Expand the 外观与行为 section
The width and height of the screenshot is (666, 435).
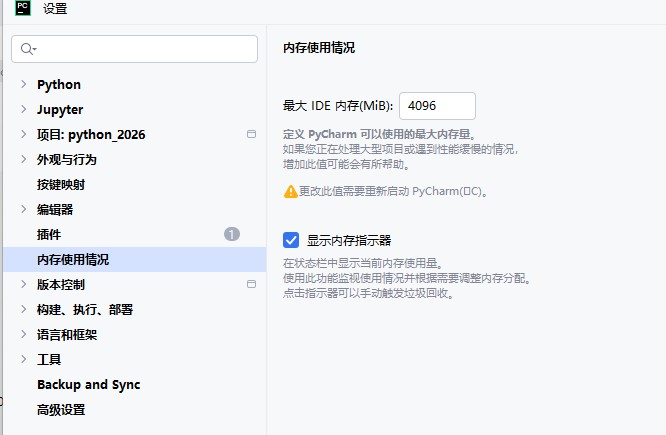(x=23, y=159)
